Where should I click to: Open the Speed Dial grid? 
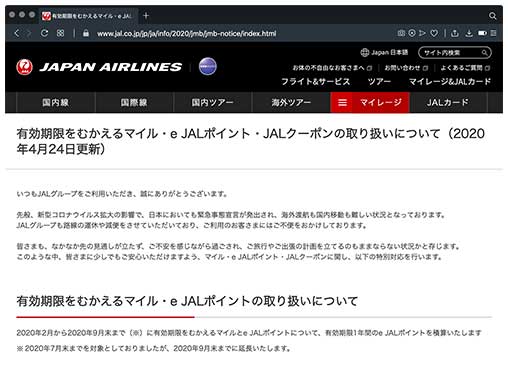click(x=60, y=33)
